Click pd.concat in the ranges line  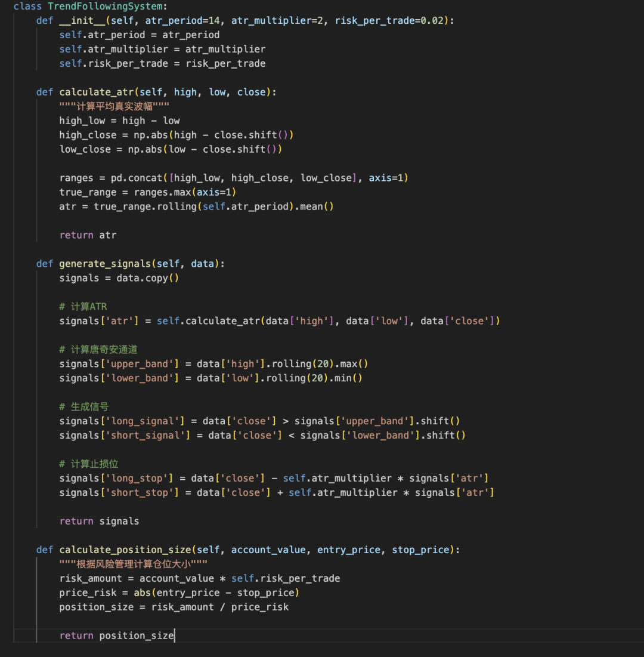(137, 178)
